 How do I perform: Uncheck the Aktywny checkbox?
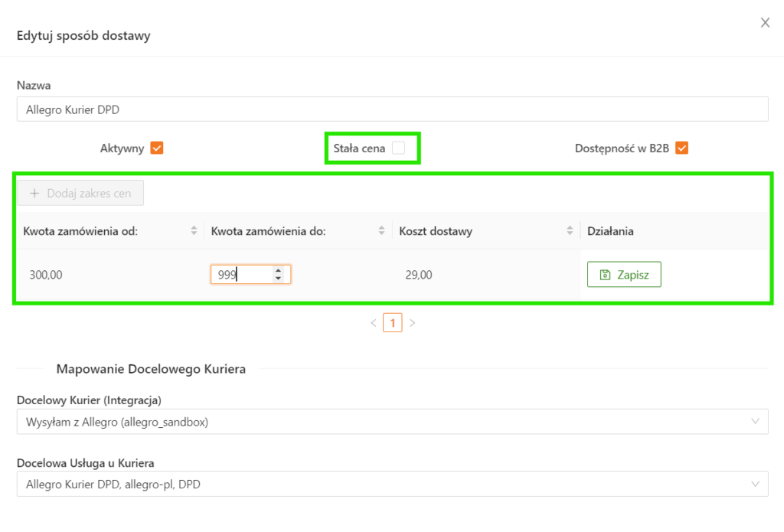tap(157, 149)
